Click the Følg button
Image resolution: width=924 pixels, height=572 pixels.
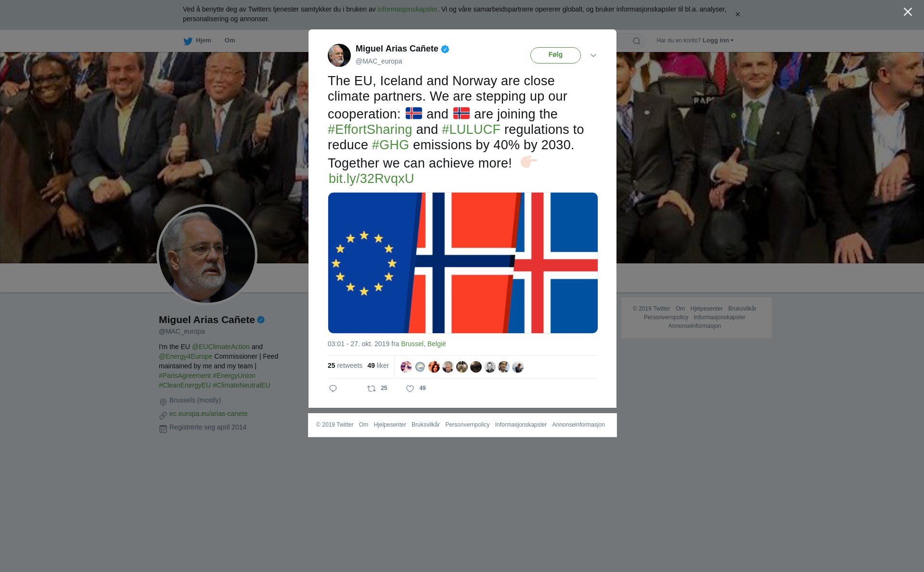click(x=555, y=55)
